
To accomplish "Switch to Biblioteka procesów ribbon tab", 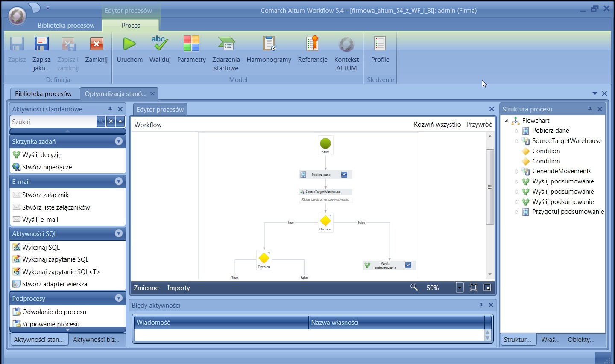I will pyautogui.click(x=66, y=25).
